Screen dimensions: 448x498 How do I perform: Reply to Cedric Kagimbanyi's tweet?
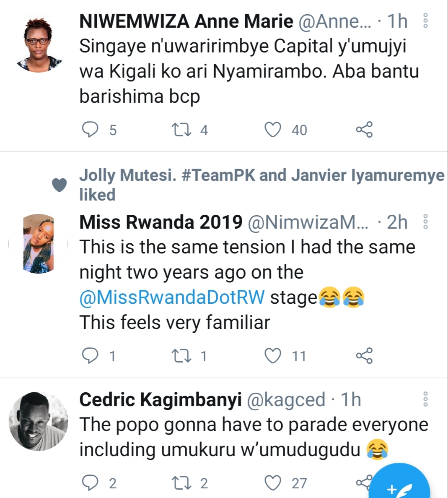(90, 483)
